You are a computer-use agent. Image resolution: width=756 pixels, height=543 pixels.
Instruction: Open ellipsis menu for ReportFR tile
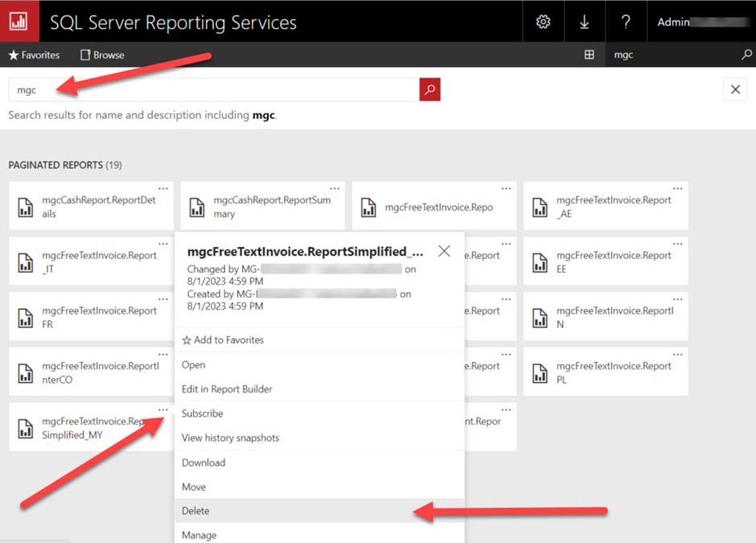click(163, 299)
